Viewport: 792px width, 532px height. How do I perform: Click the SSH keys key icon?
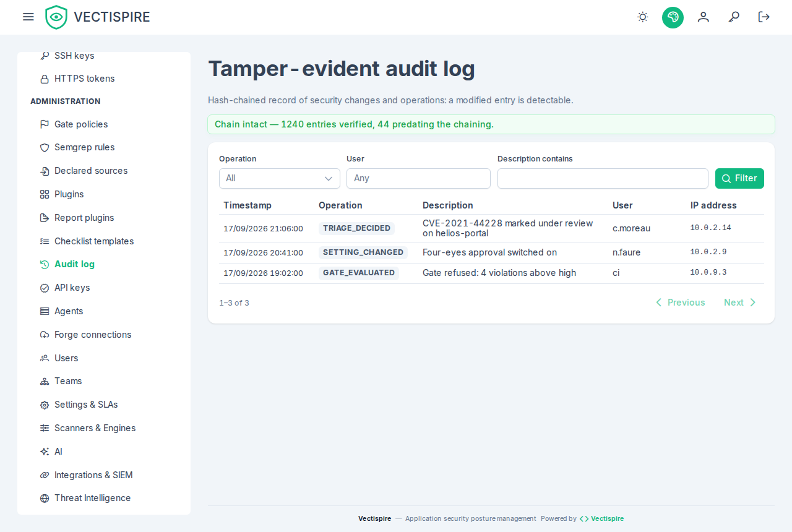pyautogui.click(x=45, y=56)
